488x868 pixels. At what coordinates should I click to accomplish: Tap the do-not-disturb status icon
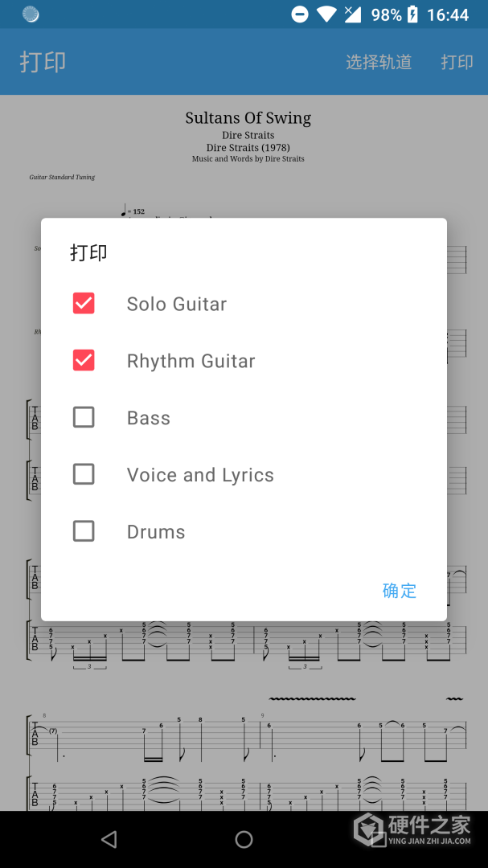point(300,14)
